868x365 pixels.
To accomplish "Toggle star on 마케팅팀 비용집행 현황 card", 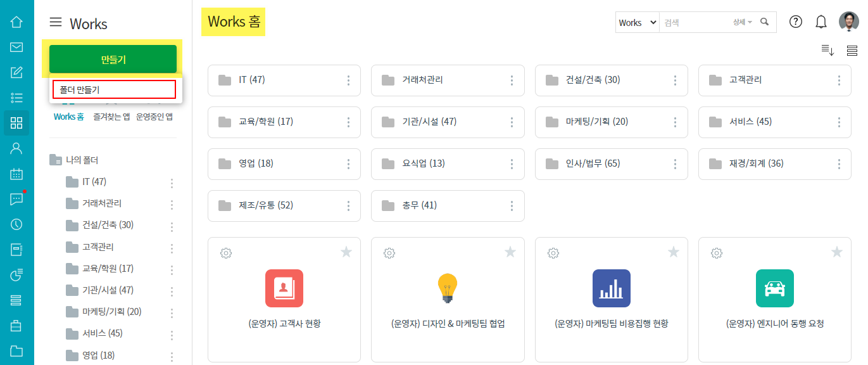I will (674, 252).
